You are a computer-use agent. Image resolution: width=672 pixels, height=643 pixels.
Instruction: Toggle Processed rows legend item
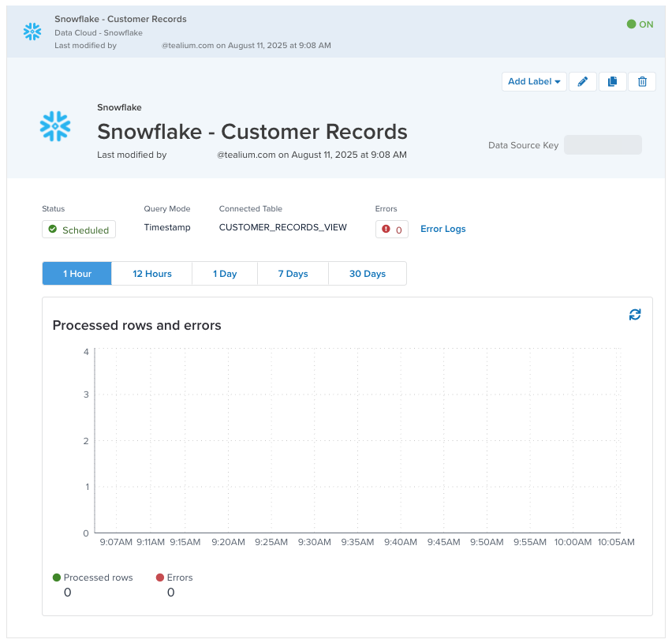coord(92,578)
